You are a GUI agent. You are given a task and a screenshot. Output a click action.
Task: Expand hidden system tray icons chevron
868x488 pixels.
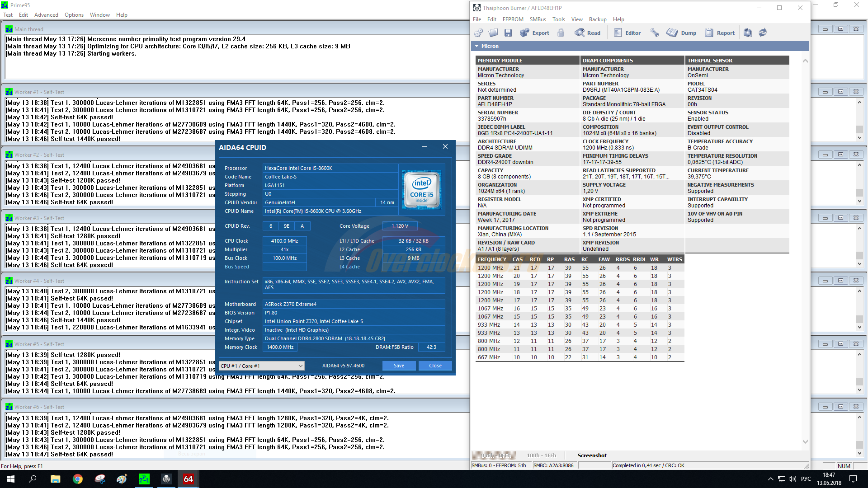770,479
